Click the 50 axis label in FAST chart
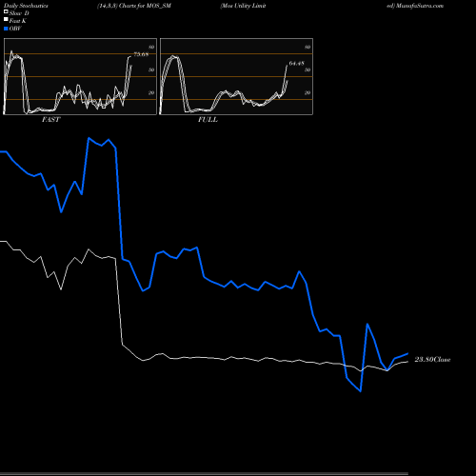This screenshot has width=476, height=476. click(x=151, y=69)
